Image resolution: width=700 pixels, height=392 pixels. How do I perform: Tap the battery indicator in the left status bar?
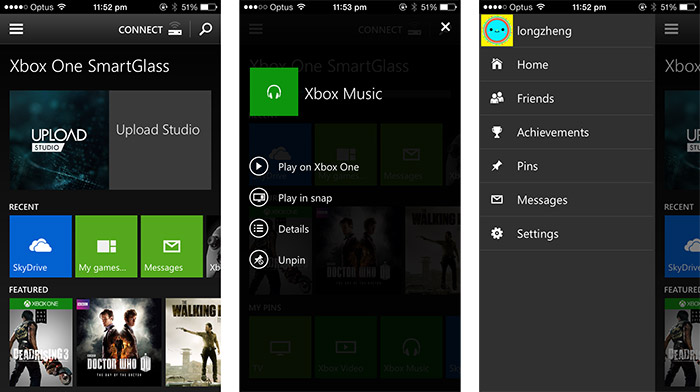[x=208, y=7]
